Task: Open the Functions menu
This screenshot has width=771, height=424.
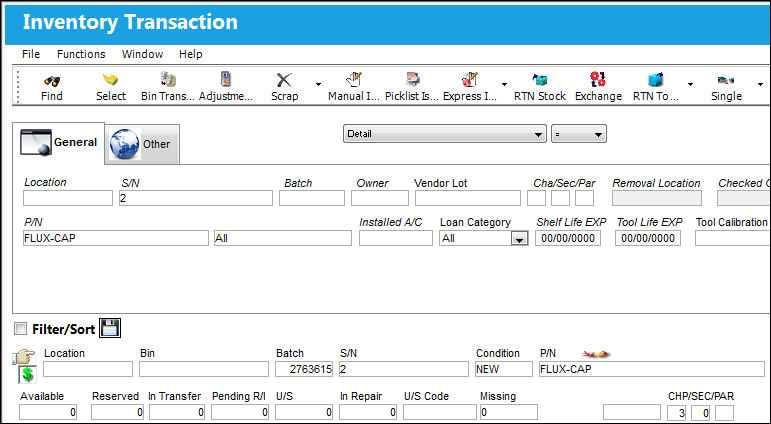Action: coord(81,54)
